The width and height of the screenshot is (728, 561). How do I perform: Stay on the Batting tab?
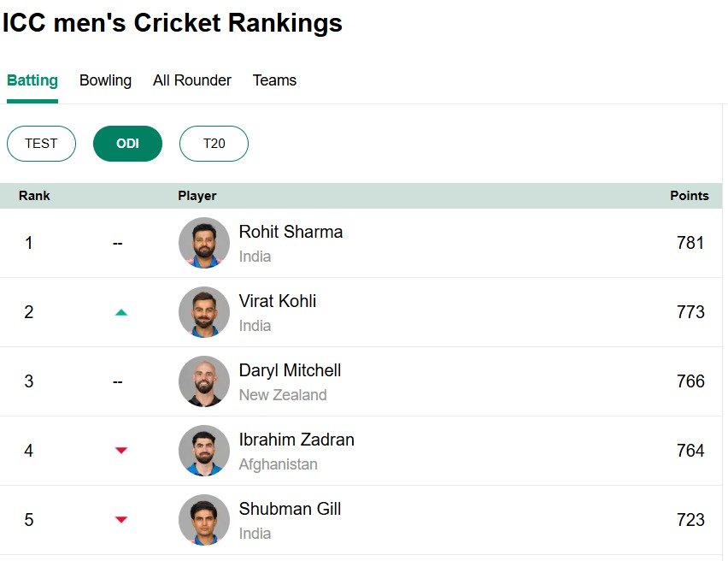click(32, 80)
